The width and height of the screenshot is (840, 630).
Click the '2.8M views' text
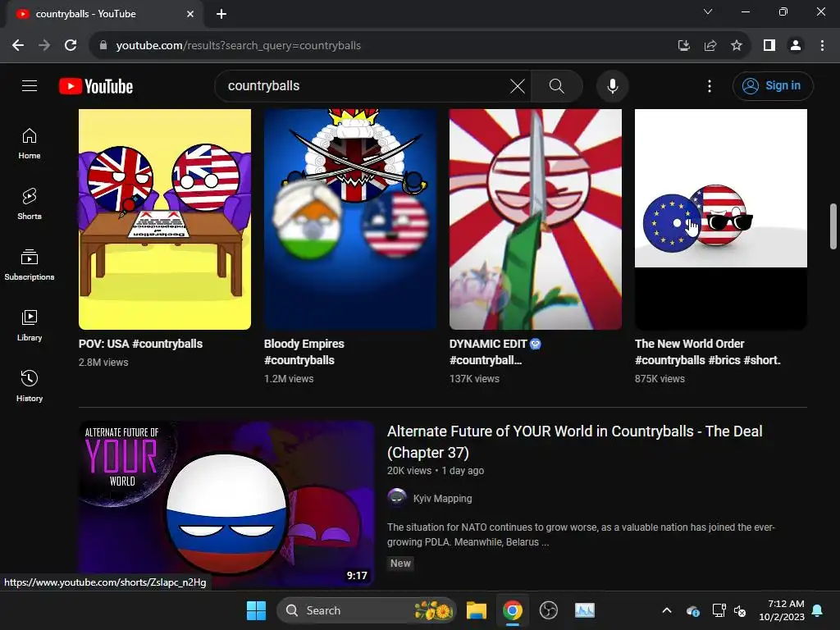click(103, 362)
